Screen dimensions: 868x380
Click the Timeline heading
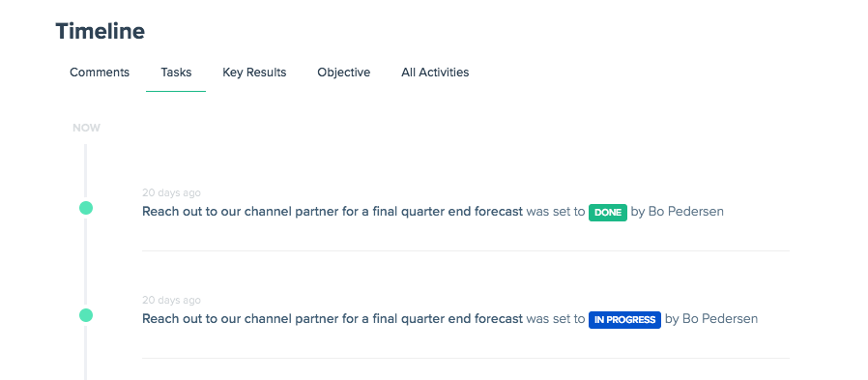coord(101,31)
